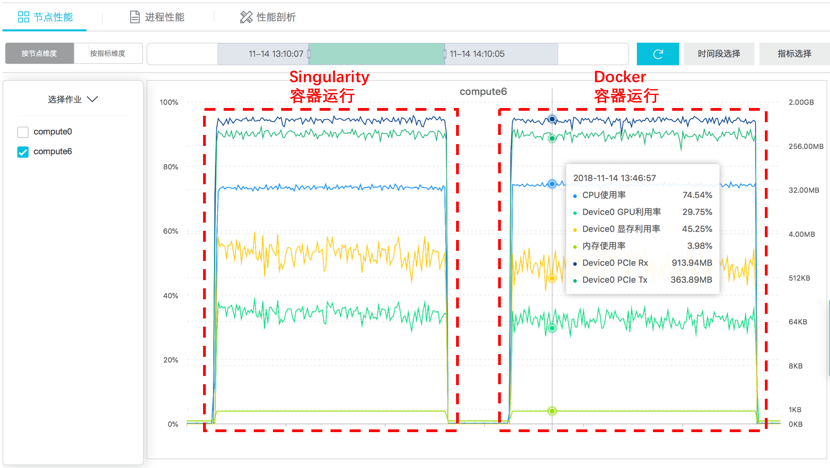
Task: Click the Device0 显存利用率 tooltip row
Action: pos(643,229)
